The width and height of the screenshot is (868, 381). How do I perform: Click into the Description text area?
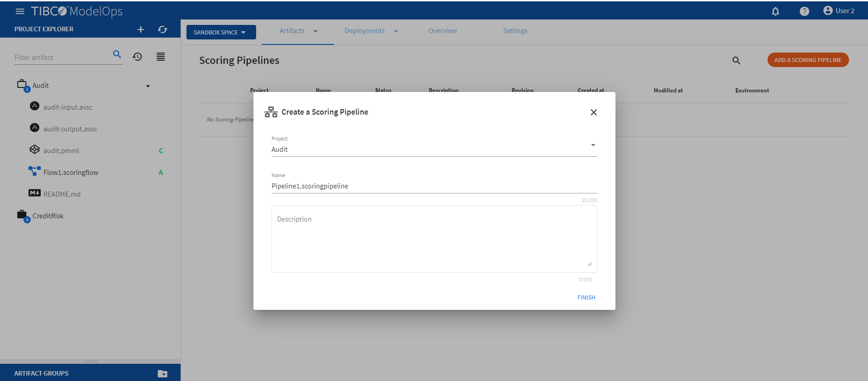434,239
